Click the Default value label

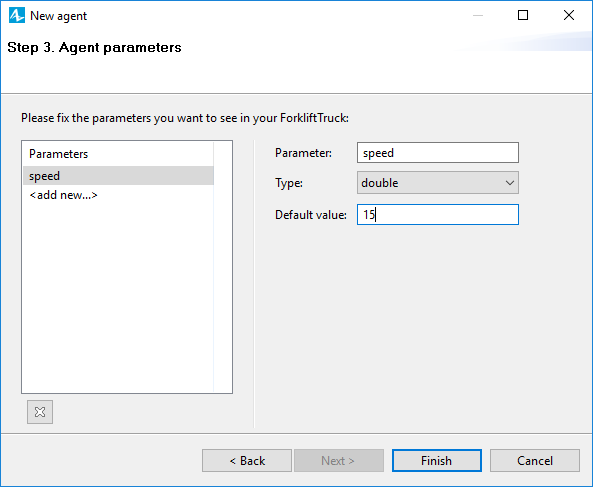point(311,215)
